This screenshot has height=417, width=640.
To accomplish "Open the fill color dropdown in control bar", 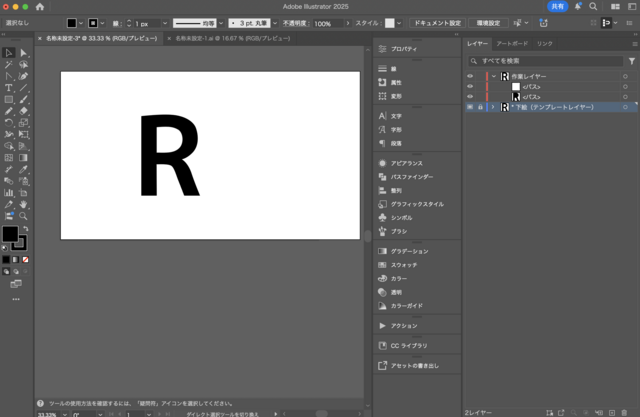I will [x=81, y=23].
